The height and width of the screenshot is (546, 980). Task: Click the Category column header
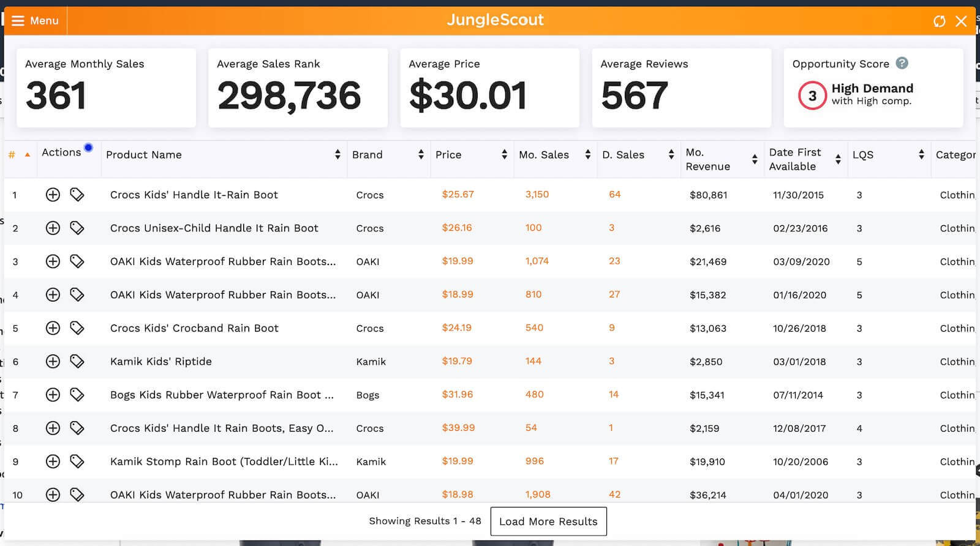tap(956, 155)
